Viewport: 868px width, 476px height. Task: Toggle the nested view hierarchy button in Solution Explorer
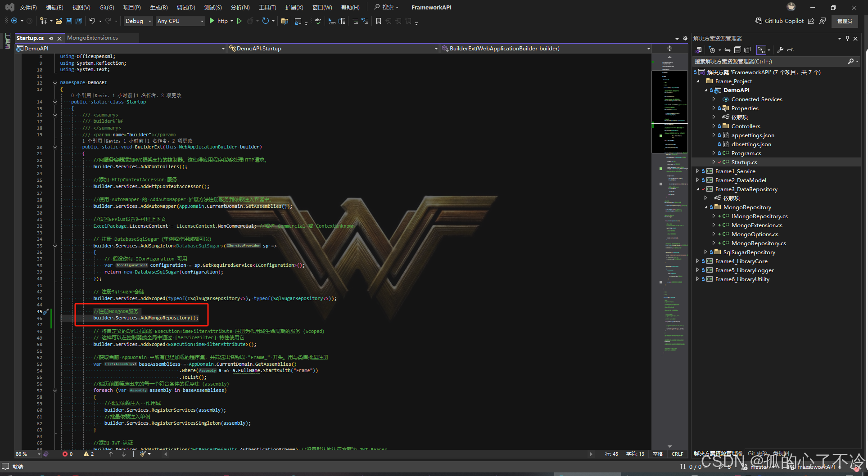[761, 50]
